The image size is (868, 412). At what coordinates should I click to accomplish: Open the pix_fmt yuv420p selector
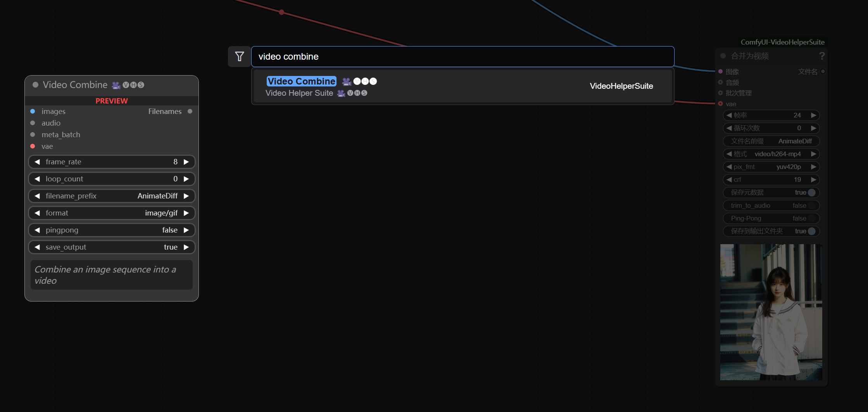coord(771,167)
